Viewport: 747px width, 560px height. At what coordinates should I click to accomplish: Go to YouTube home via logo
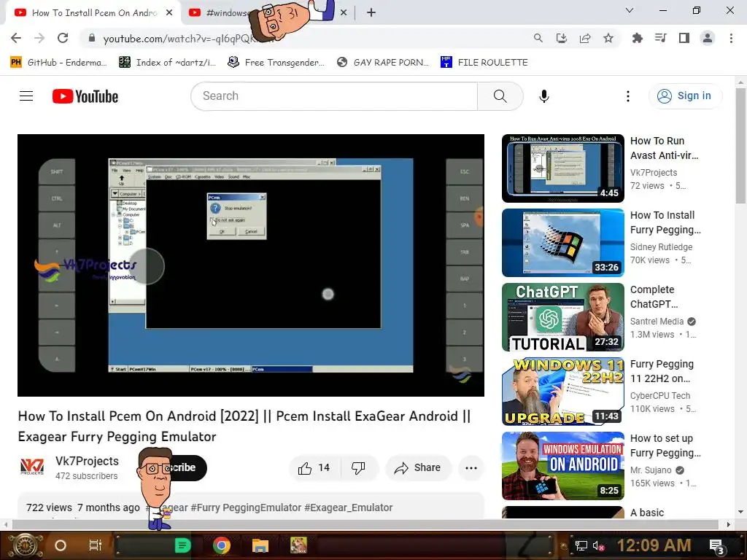click(x=85, y=96)
